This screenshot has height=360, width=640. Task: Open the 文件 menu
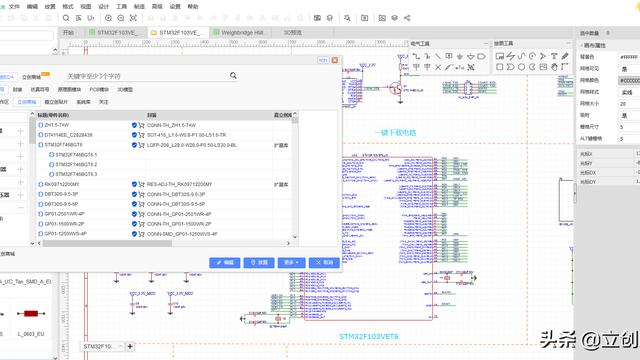click(14, 7)
